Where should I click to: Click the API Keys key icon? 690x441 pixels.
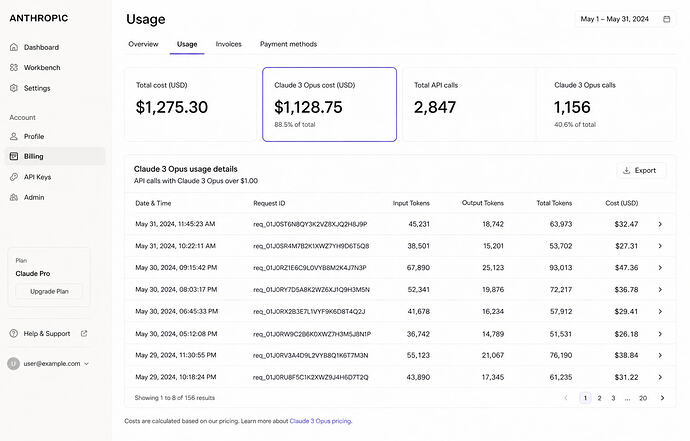(x=14, y=177)
